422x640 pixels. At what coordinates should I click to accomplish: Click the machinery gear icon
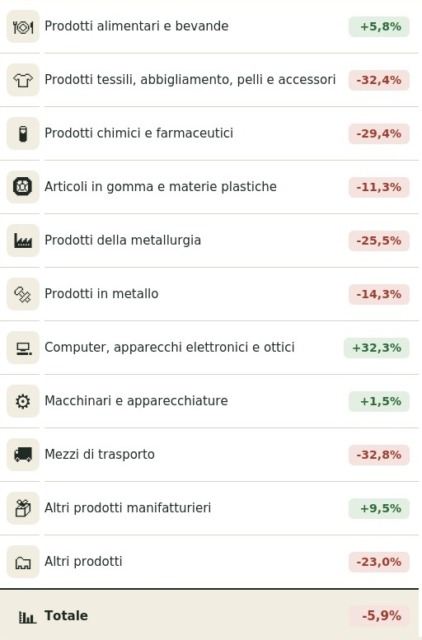pos(23,401)
